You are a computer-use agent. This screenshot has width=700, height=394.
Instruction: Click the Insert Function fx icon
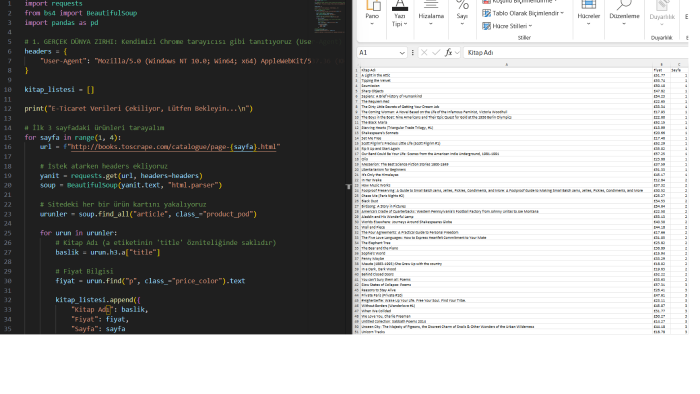[449, 53]
